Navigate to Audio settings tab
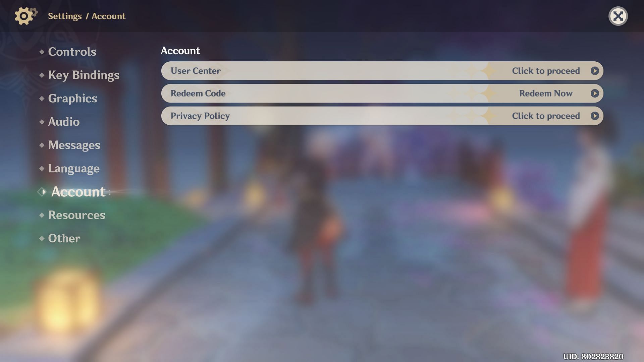Screen dimensions: 644x362 pos(63,121)
